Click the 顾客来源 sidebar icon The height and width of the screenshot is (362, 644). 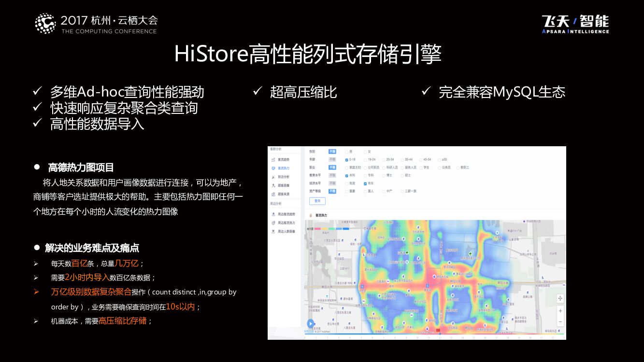pos(273,194)
